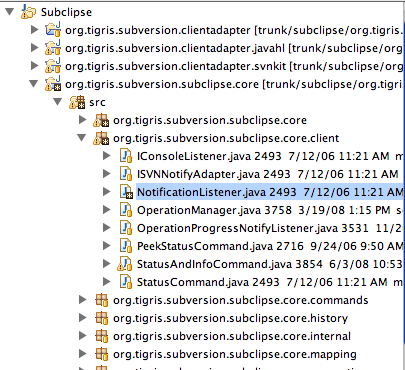
Task: Select the Subclipse root label
Action: point(66,12)
